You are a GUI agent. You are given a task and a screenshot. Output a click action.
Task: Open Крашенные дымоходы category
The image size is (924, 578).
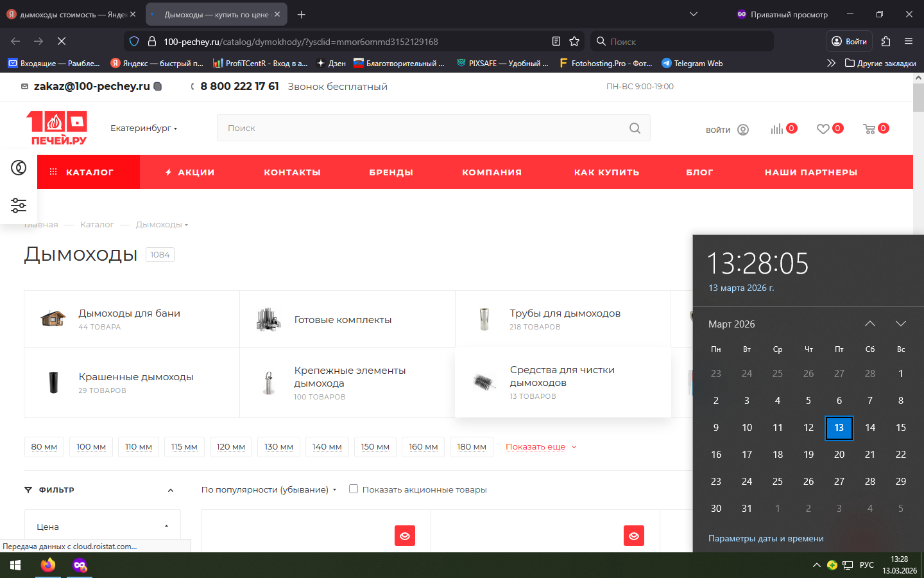(132, 383)
